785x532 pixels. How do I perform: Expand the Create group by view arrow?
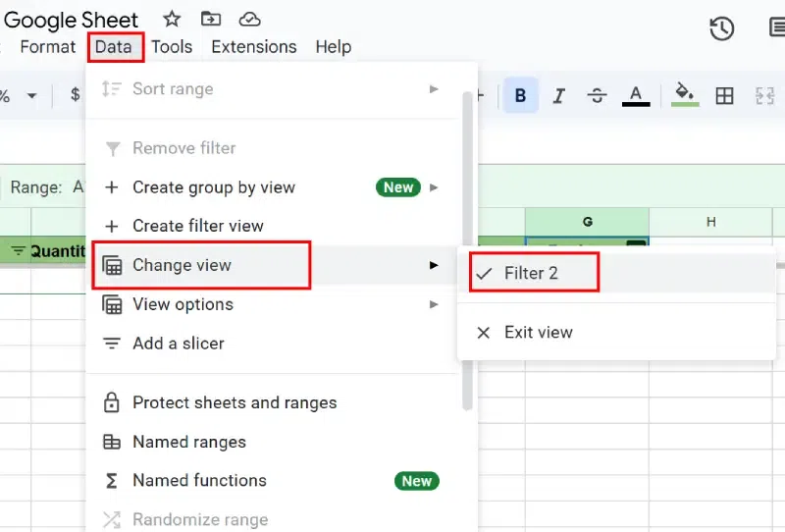point(434,186)
